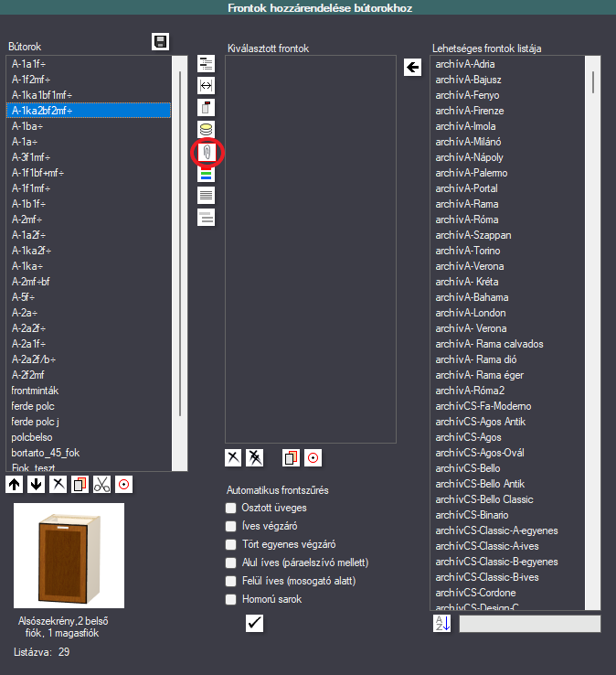The height and width of the screenshot is (675, 616).
Task: Click the red-green-blue colored lines icon
Action: 206,175
